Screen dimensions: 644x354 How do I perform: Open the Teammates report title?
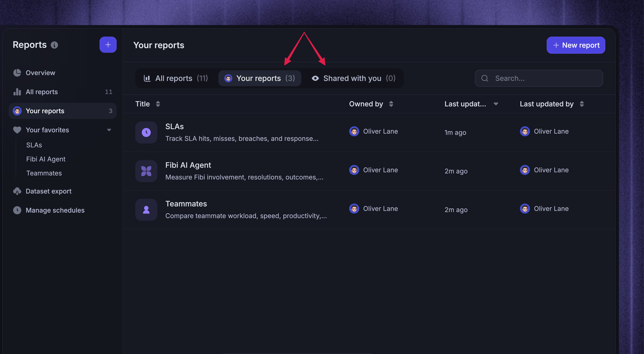186,204
